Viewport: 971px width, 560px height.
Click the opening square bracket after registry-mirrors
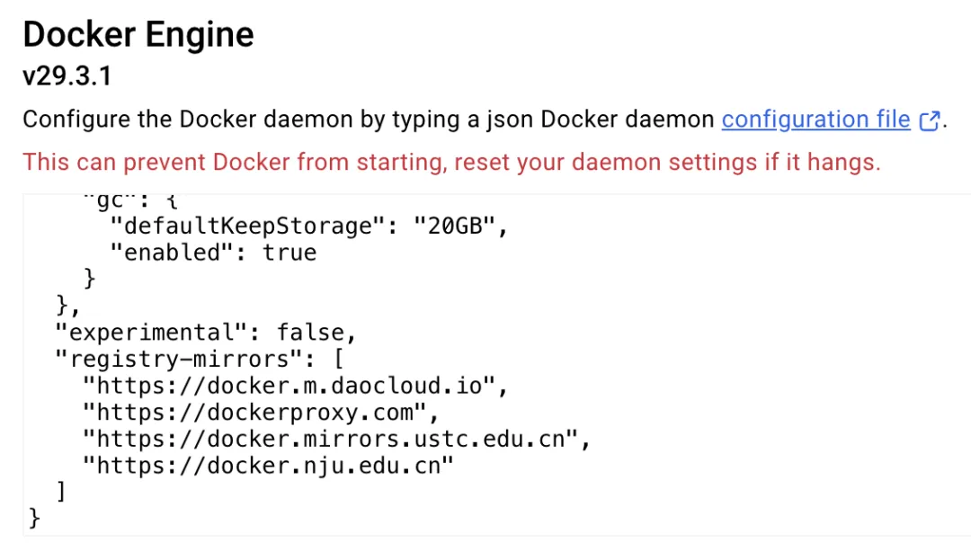tap(338, 360)
